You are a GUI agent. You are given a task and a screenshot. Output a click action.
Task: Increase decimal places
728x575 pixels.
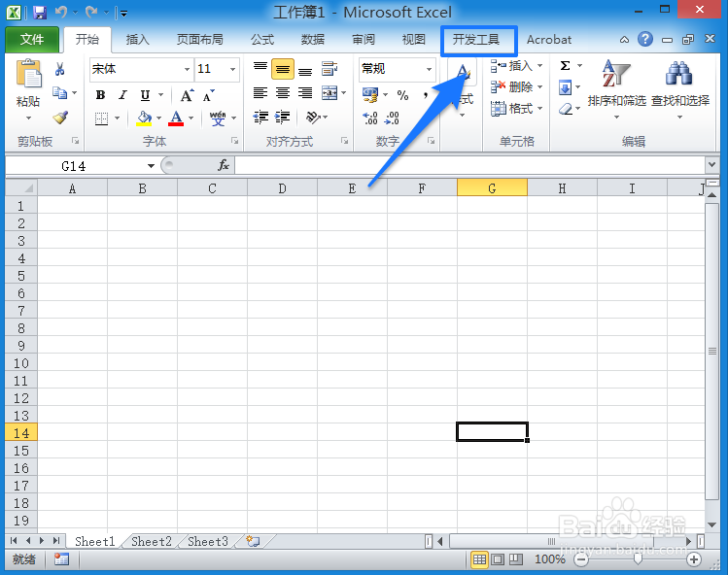[370, 118]
